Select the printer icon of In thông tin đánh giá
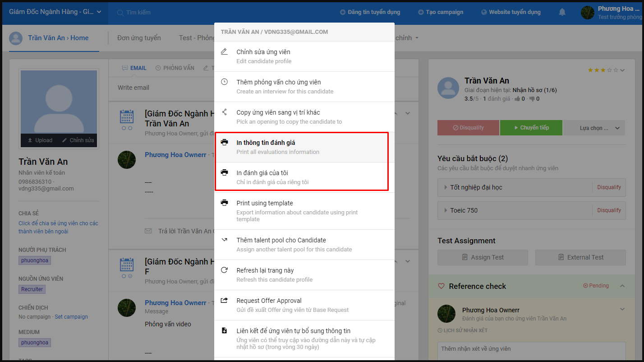 (x=224, y=143)
